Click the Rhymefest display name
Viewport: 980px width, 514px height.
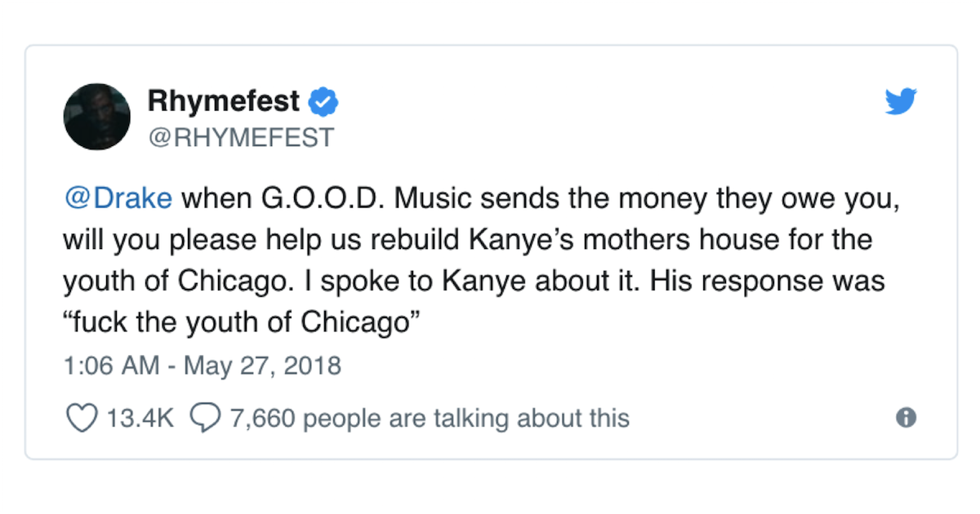[224, 102]
